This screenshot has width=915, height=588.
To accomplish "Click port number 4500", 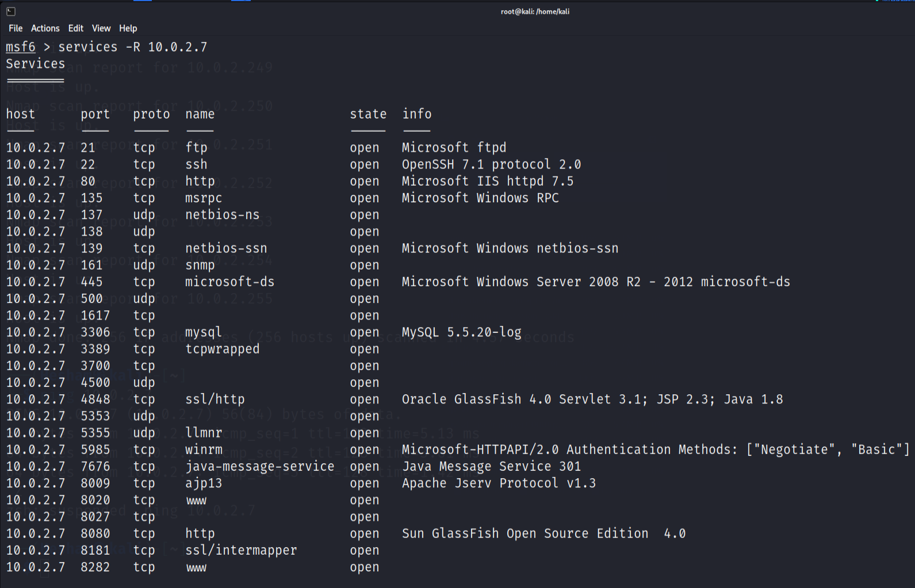I will click(95, 382).
